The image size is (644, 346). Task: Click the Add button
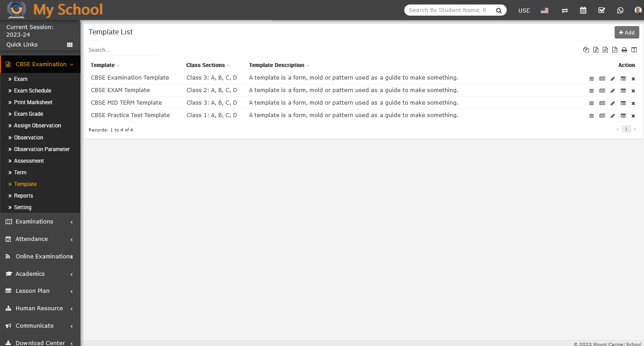coord(627,32)
